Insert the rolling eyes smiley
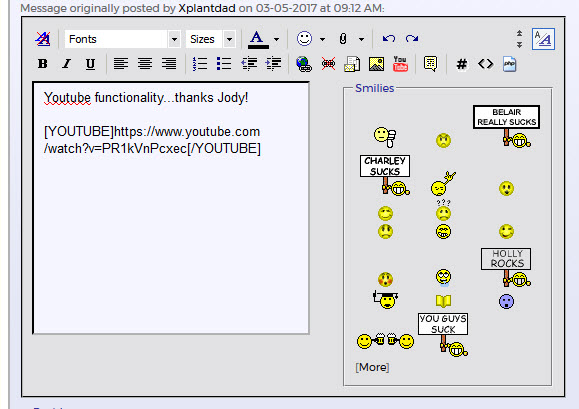This screenshot has height=409, width=579. [443, 278]
